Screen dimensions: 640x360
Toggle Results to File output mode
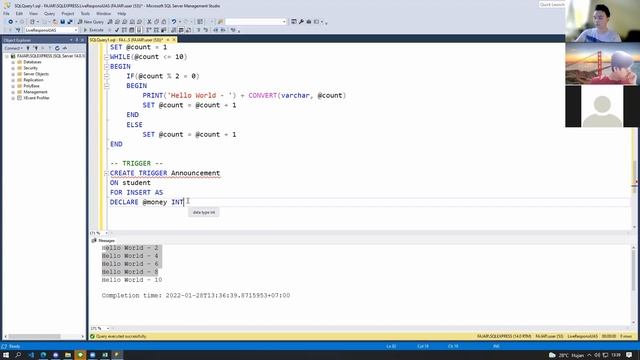(x=188, y=30)
